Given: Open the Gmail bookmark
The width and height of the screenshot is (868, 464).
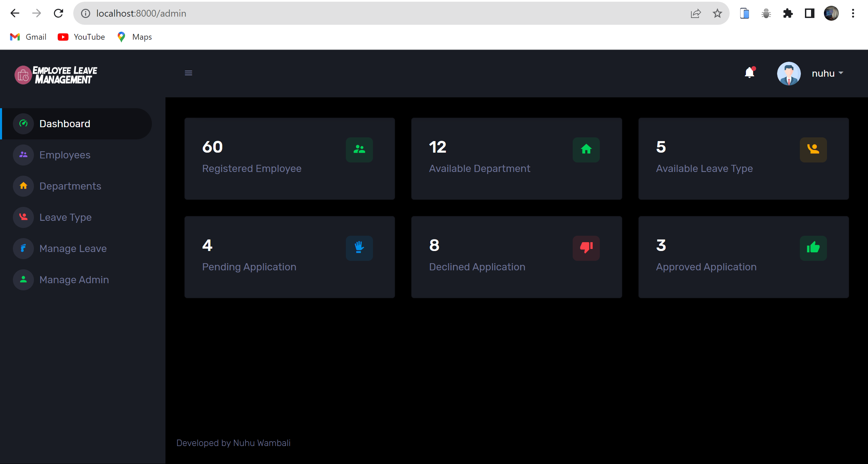Looking at the screenshot, I should [28, 37].
